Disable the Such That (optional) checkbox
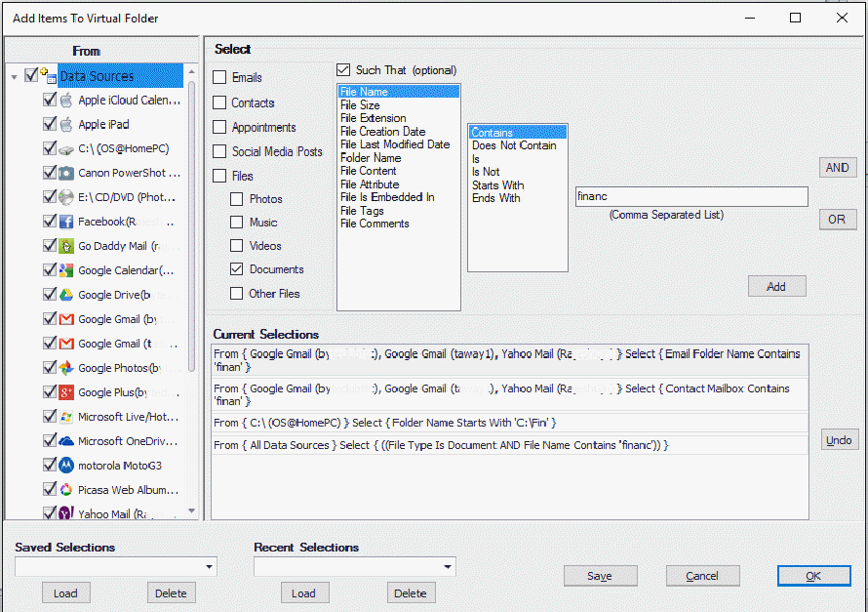 tap(343, 70)
